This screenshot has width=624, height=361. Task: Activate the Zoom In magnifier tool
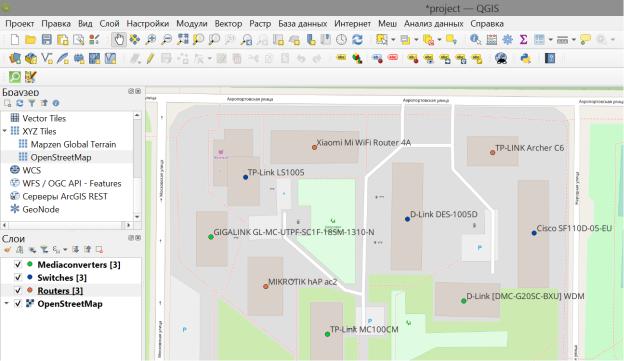pyautogui.click(x=151, y=39)
